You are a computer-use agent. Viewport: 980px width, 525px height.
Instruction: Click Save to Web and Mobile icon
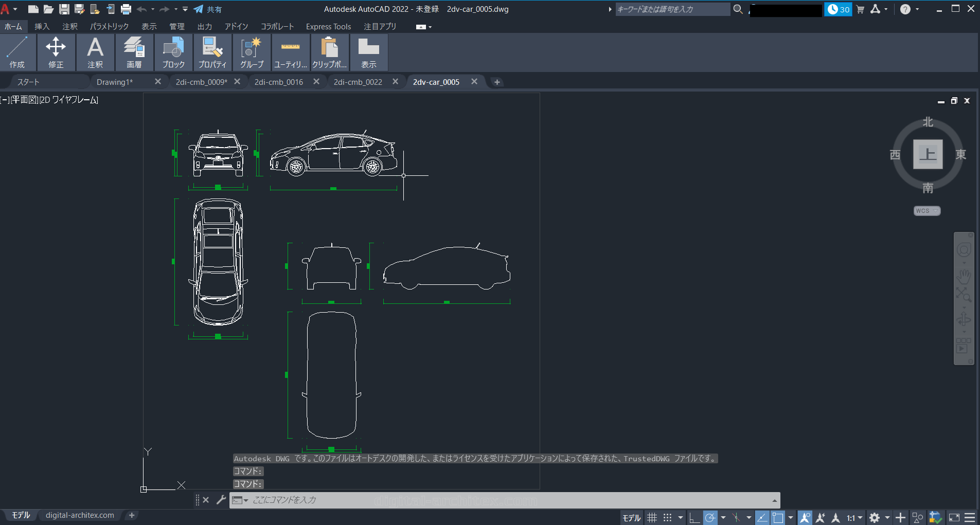tap(110, 9)
